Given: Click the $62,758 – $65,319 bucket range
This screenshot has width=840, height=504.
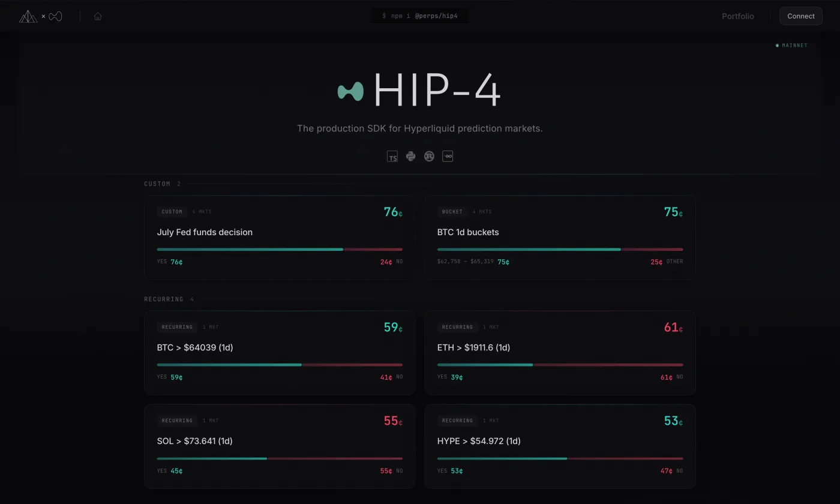Looking at the screenshot, I should point(466,262).
